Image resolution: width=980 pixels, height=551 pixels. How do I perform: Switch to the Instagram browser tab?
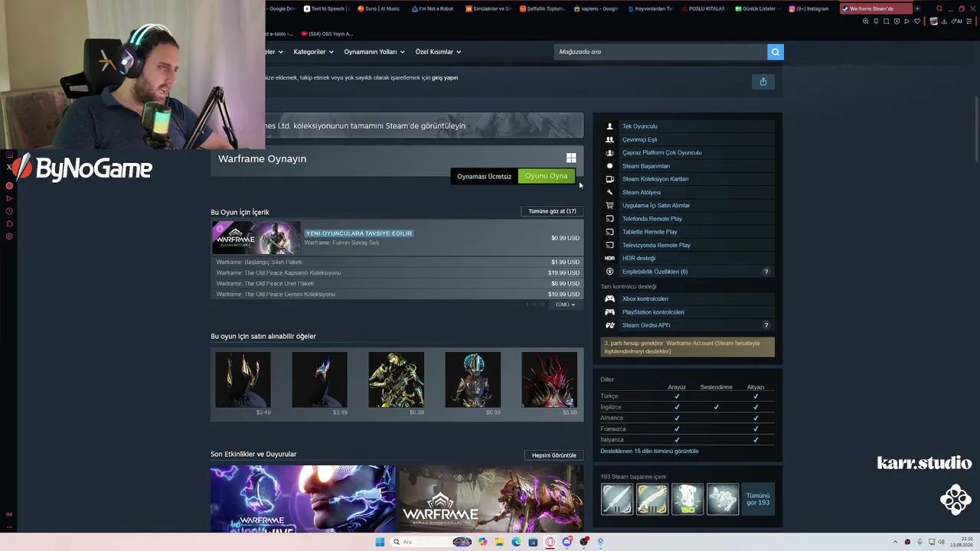pyautogui.click(x=809, y=9)
